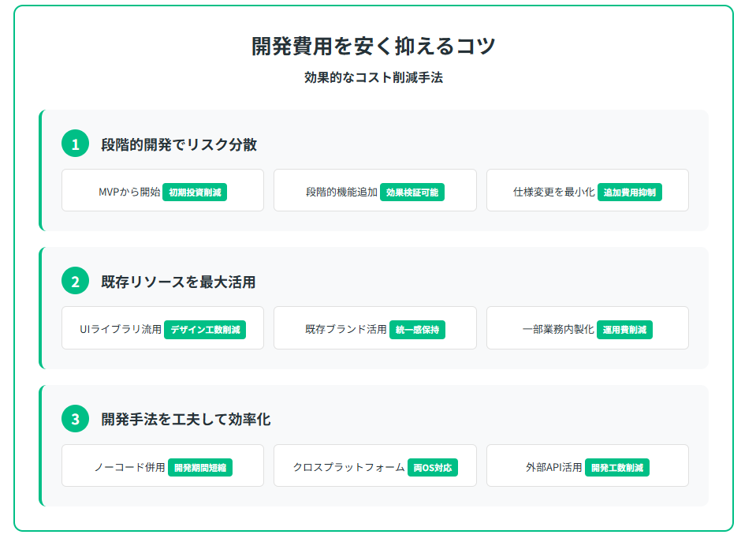
Task: Select the UIライブラリ流用 card
Action: (163, 327)
